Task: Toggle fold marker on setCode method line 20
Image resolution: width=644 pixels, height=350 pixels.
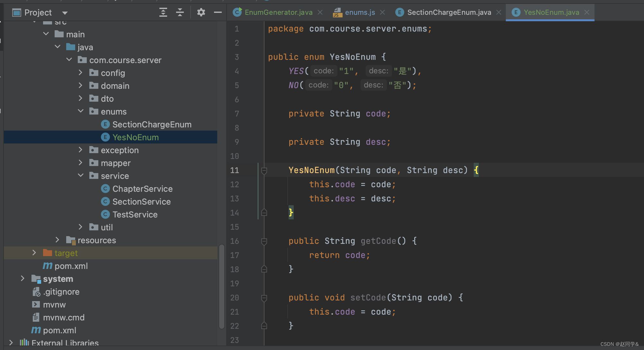Action: coord(264,298)
